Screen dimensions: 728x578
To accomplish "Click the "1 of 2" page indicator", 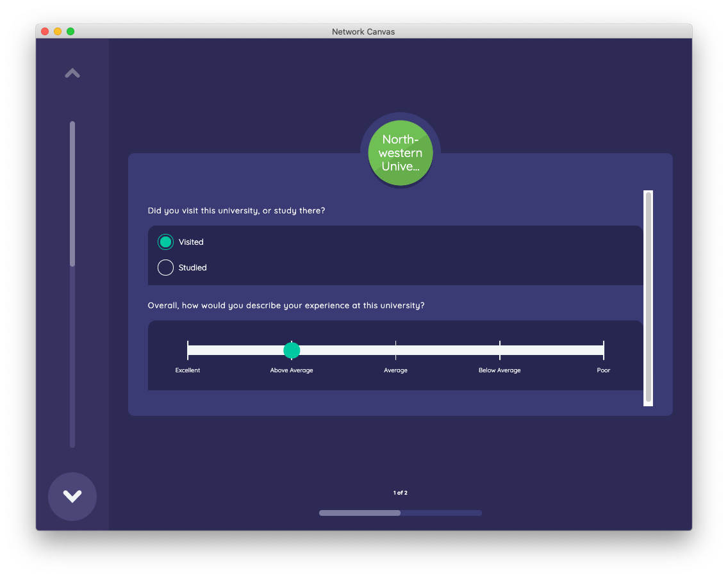I will pos(401,493).
